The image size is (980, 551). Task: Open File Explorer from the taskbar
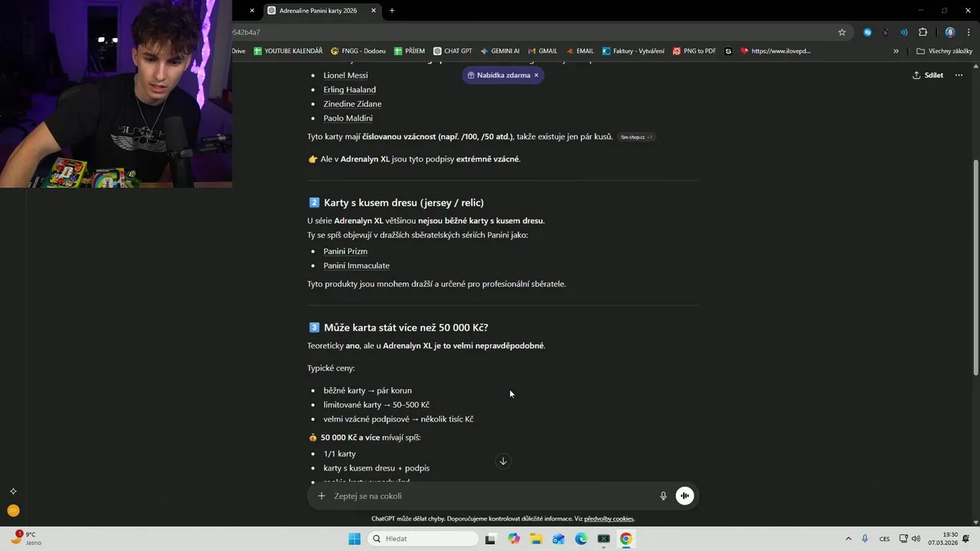pos(536,539)
